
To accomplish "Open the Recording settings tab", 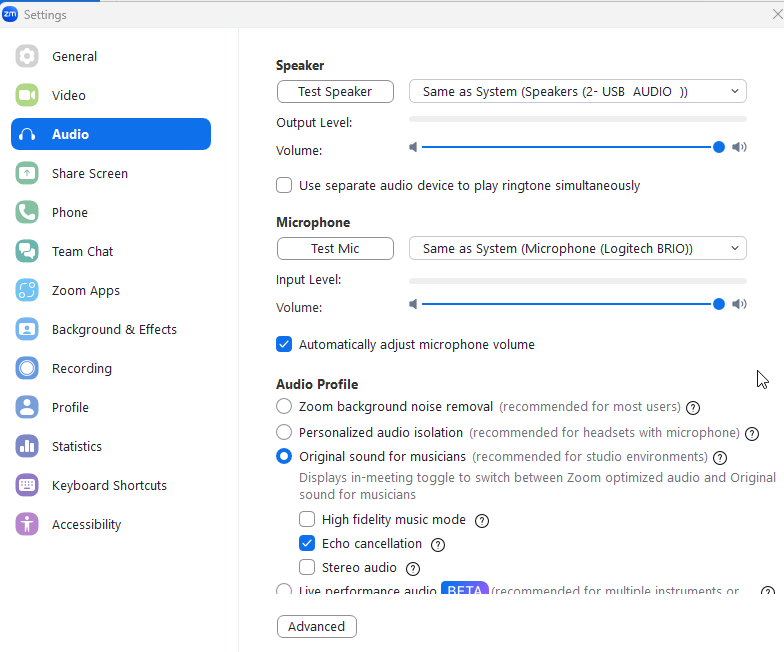I will [x=82, y=369].
